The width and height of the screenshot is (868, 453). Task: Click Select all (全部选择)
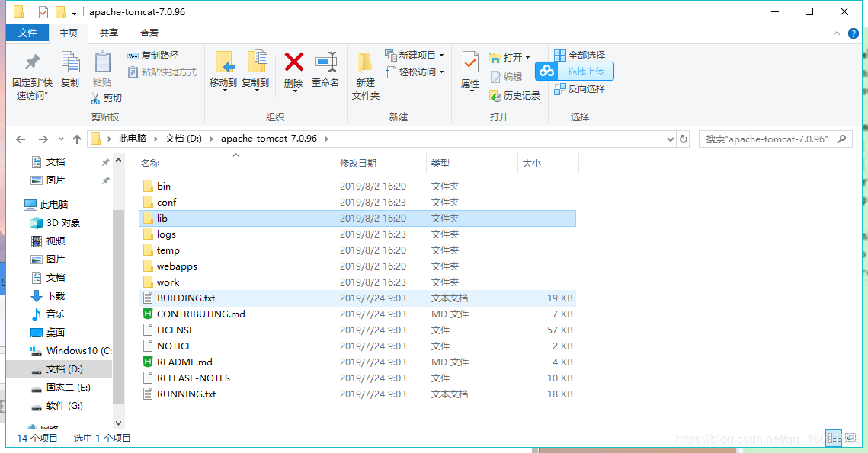(580, 56)
